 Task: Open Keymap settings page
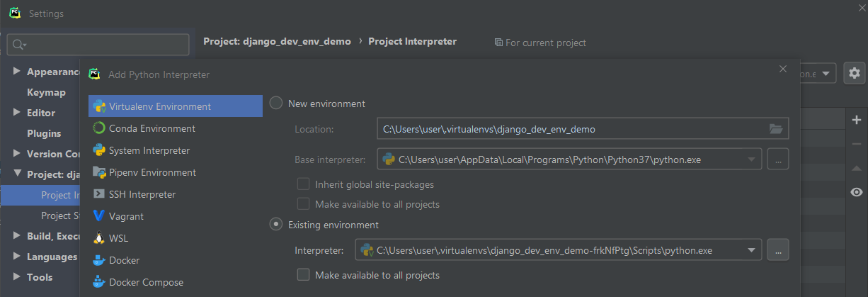(46, 92)
